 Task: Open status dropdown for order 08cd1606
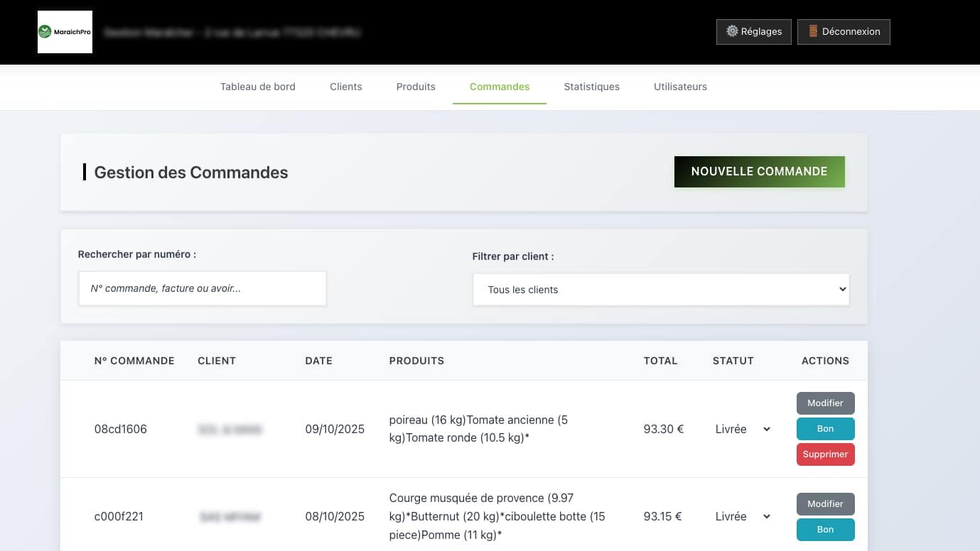[x=743, y=429]
